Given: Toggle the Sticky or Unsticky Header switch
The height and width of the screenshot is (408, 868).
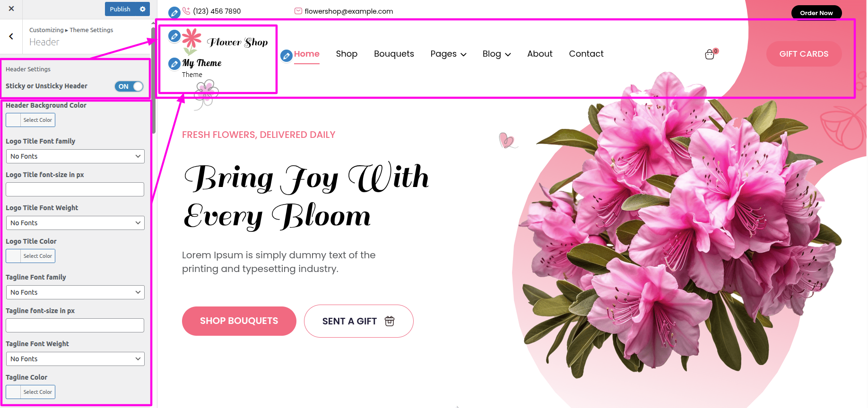Looking at the screenshot, I should pyautogui.click(x=129, y=86).
